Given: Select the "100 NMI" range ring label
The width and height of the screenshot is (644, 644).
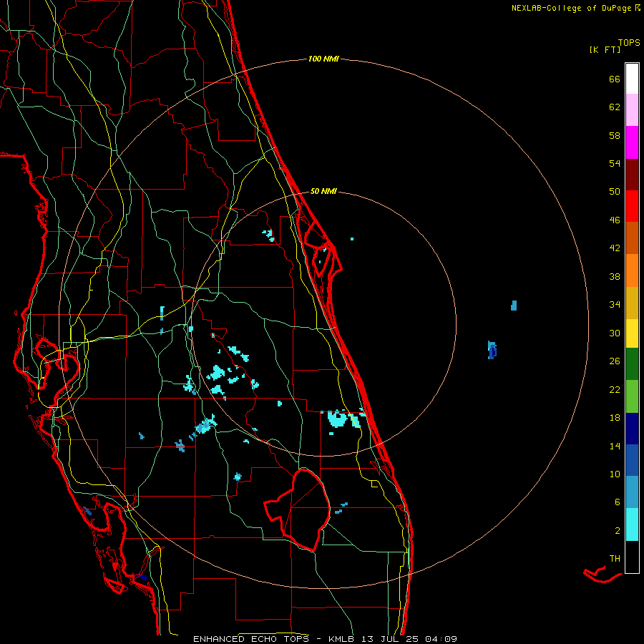Looking at the screenshot, I should [x=323, y=59].
